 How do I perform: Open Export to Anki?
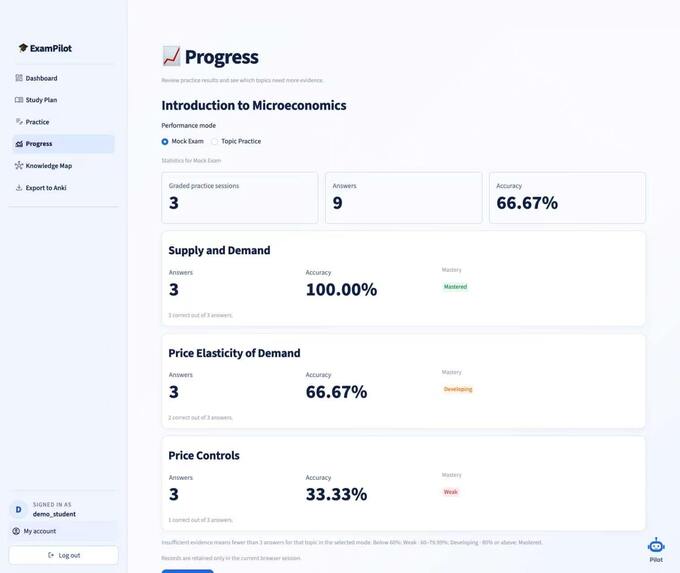point(63,188)
